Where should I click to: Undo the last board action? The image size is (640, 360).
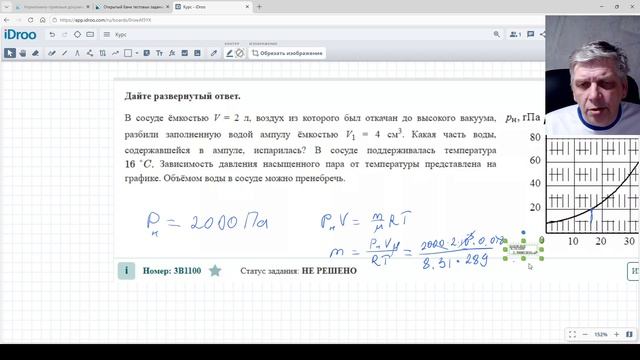point(52,35)
